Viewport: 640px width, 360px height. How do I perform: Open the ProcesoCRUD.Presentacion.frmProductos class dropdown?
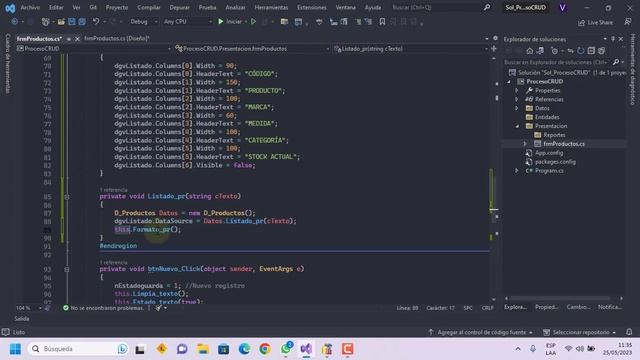click(x=251, y=49)
